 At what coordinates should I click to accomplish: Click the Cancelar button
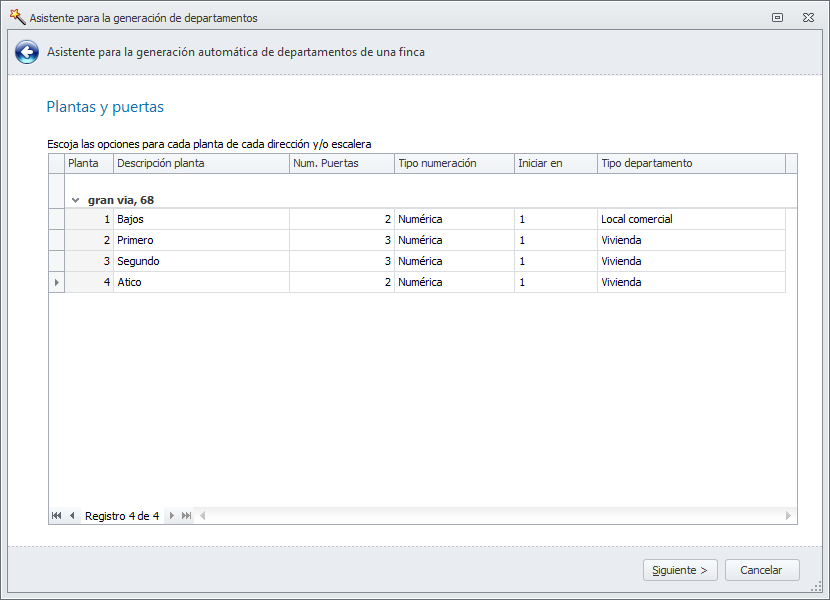click(x=761, y=570)
